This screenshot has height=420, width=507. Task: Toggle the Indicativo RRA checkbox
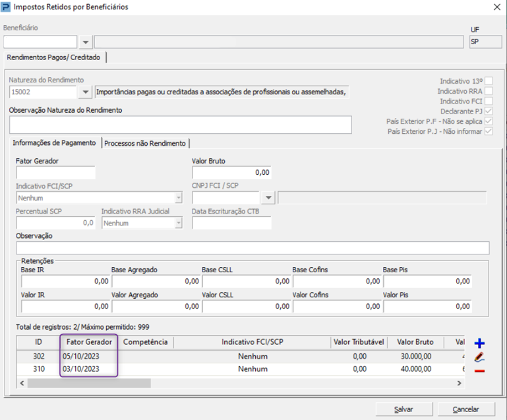(x=489, y=92)
